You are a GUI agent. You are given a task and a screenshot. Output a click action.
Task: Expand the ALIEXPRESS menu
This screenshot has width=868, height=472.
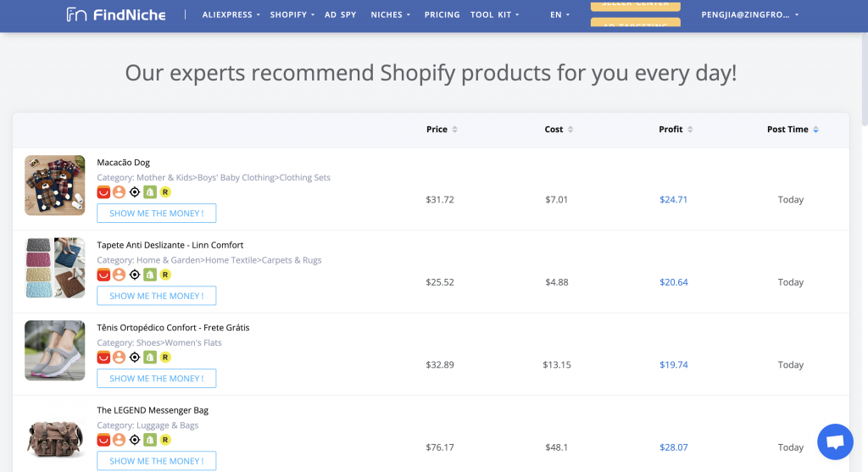click(x=231, y=15)
